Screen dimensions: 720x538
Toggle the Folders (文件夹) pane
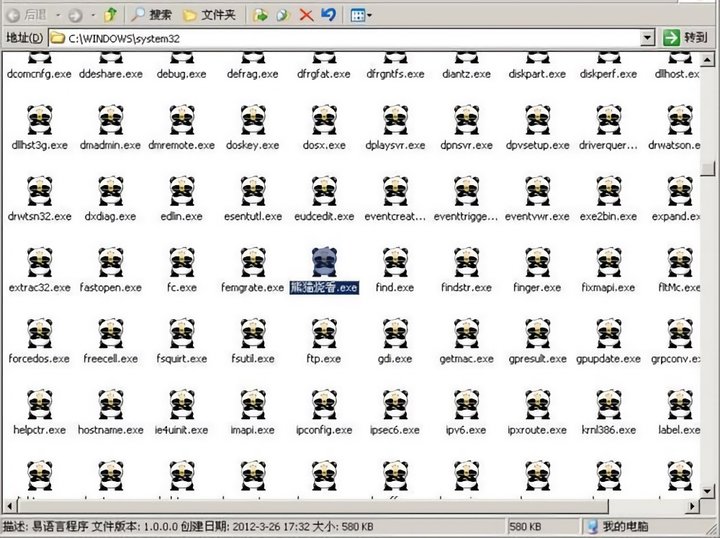pyautogui.click(x=208, y=15)
